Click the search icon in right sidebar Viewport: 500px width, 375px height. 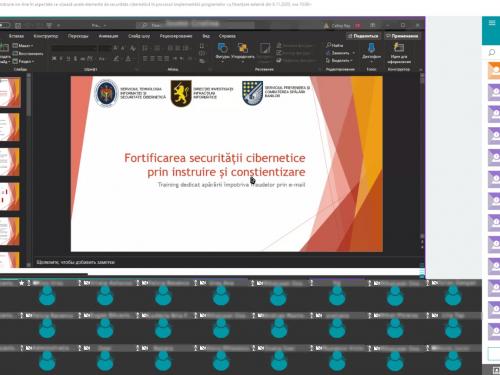click(x=492, y=52)
